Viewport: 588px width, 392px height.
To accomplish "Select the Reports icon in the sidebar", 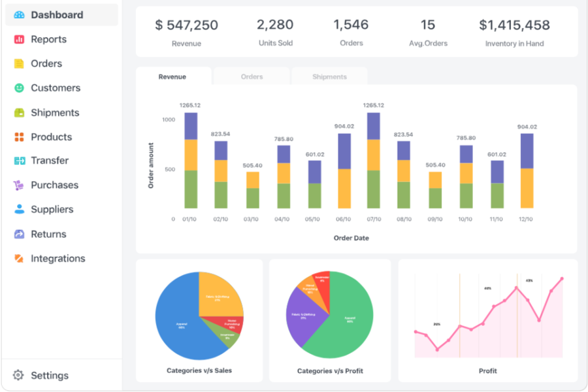I will pyautogui.click(x=20, y=39).
